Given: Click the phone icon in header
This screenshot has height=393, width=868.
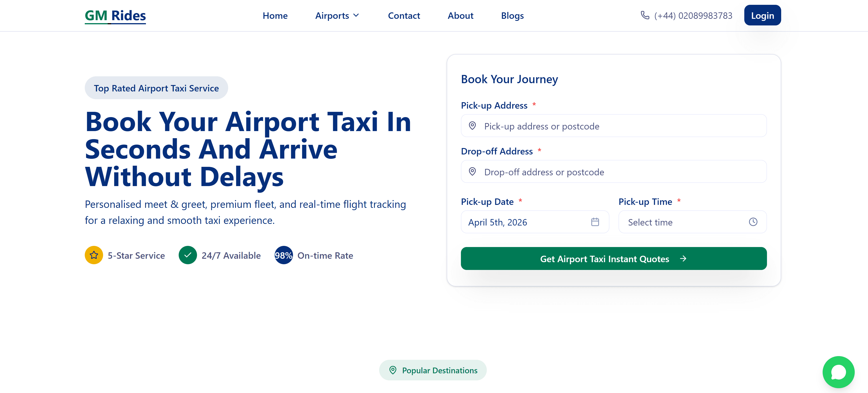Looking at the screenshot, I should (x=645, y=16).
